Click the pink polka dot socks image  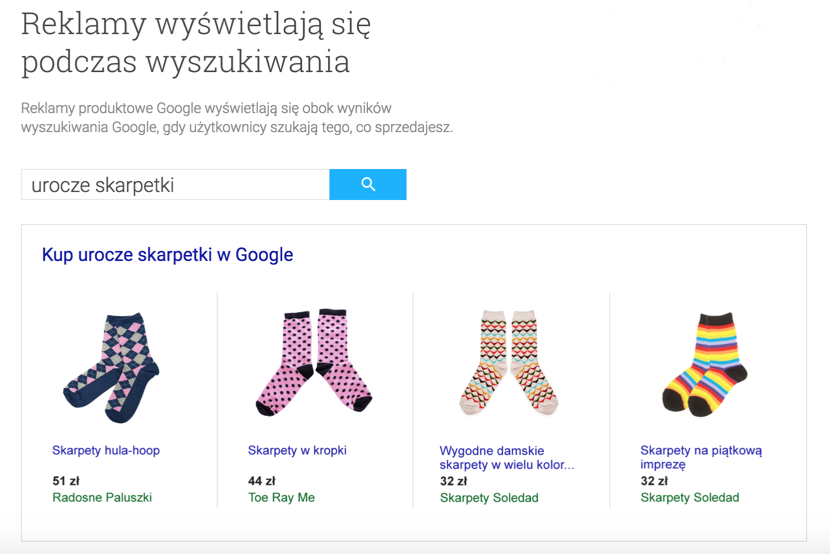[314, 361]
